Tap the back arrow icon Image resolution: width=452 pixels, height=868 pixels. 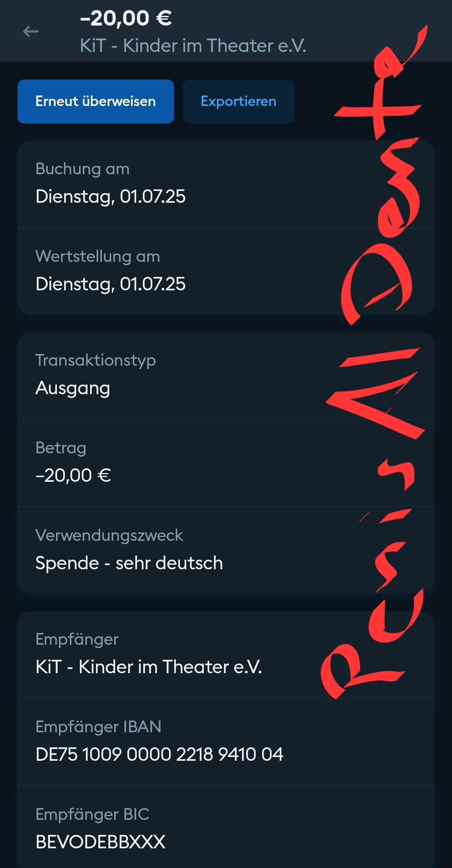click(31, 31)
